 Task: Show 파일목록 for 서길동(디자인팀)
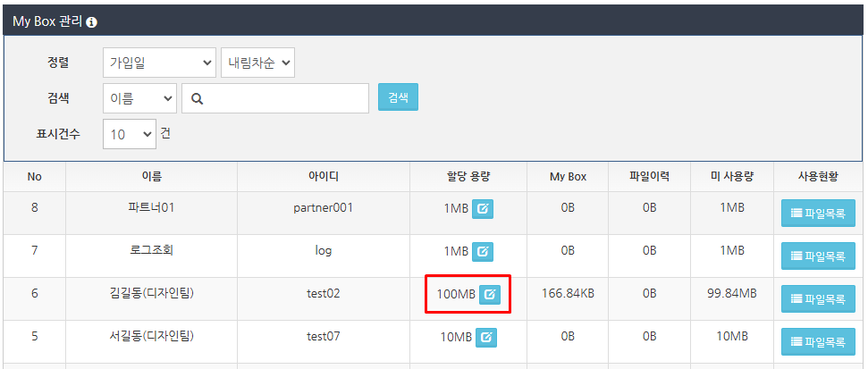(818, 342)
